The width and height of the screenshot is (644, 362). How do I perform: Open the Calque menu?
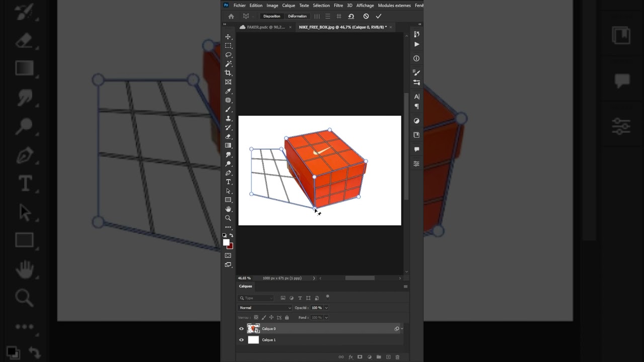point(289,6)
